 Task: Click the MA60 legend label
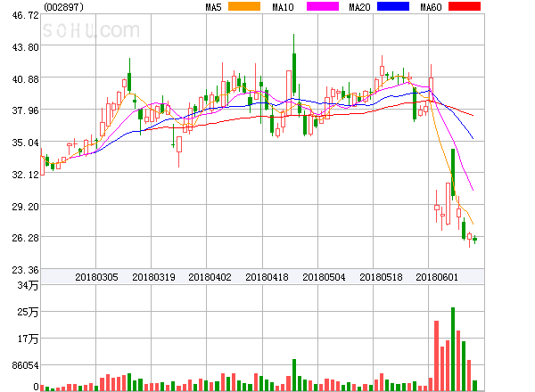(x=431, y=7)
